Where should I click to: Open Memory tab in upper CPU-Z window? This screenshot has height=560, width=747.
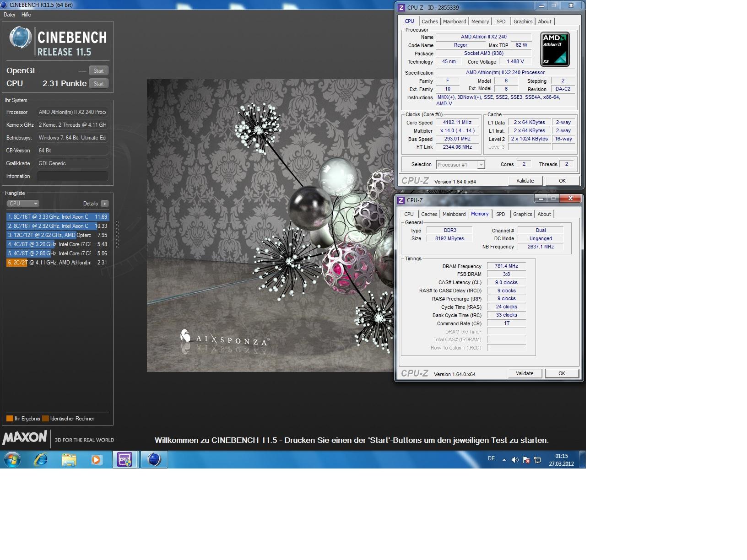pos(480,22)
